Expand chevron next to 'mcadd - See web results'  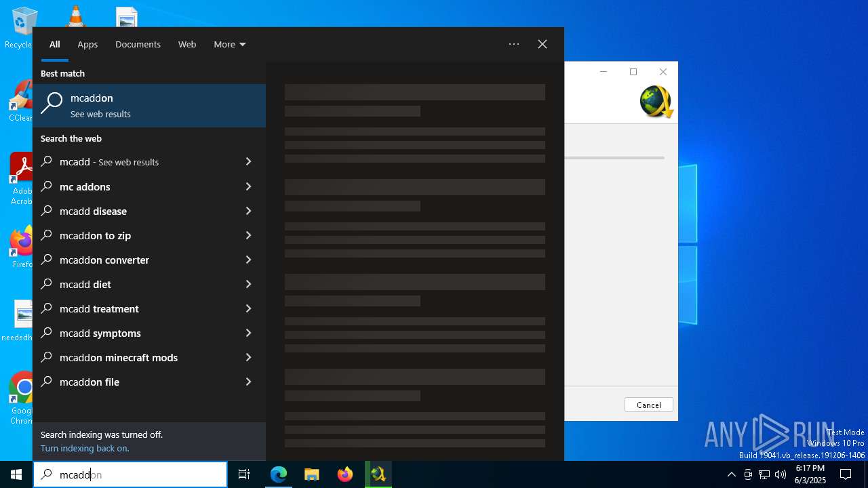pyautogui.click(x=248, y=162)
